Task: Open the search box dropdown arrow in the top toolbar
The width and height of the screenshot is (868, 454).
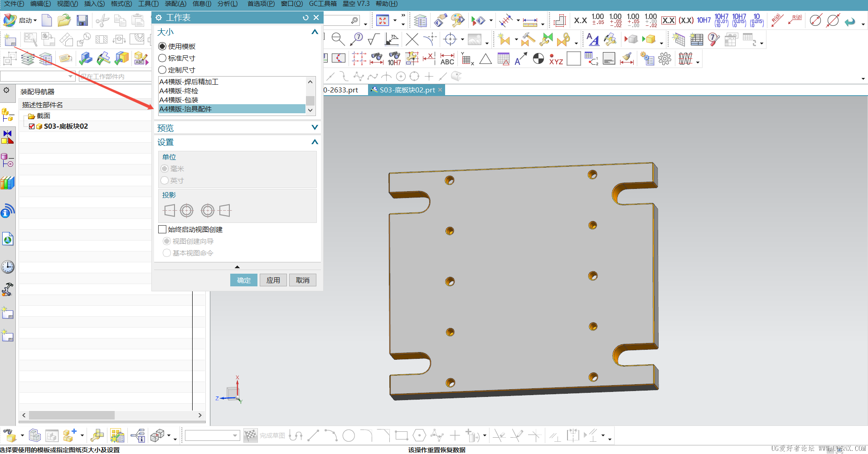Action: [x=366, y=23]
